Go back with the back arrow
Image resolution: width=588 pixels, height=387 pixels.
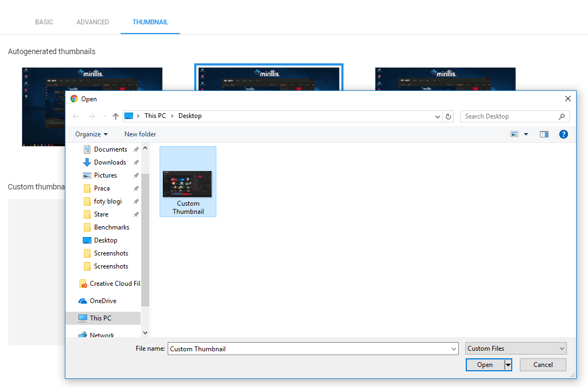point(76,116)
